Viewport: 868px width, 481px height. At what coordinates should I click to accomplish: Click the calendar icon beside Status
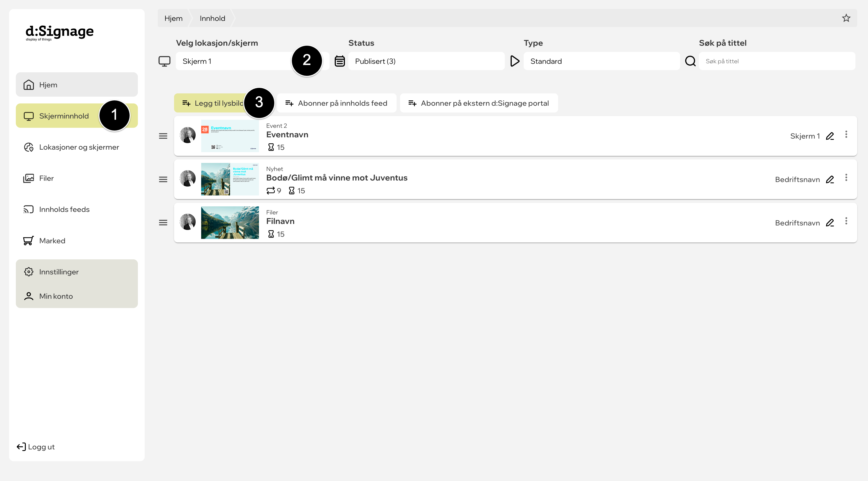340,61
